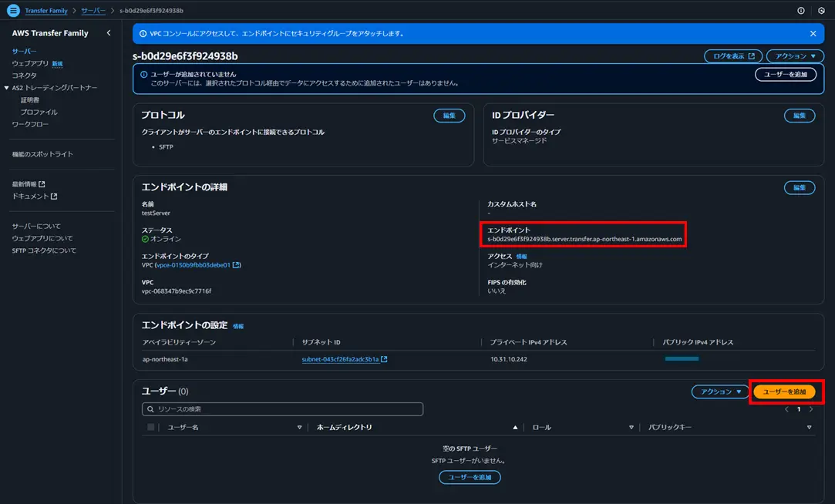Click page number 1 in users pagination

[x=799, y=409]
